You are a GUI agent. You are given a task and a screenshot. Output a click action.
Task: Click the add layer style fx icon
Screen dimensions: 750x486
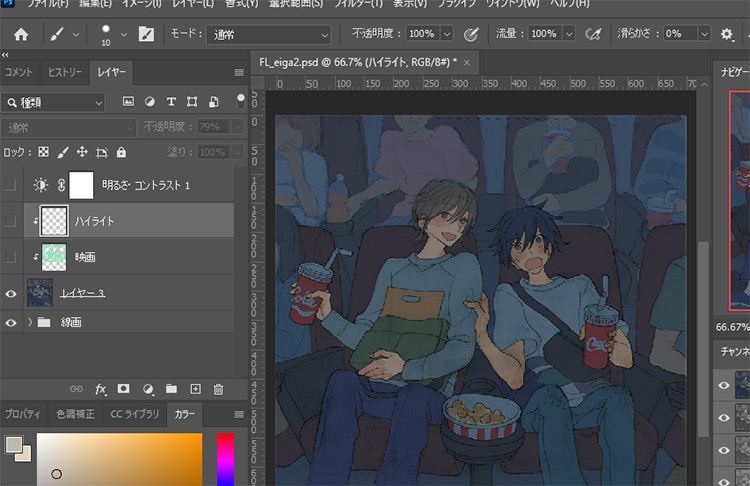[101, 388]
